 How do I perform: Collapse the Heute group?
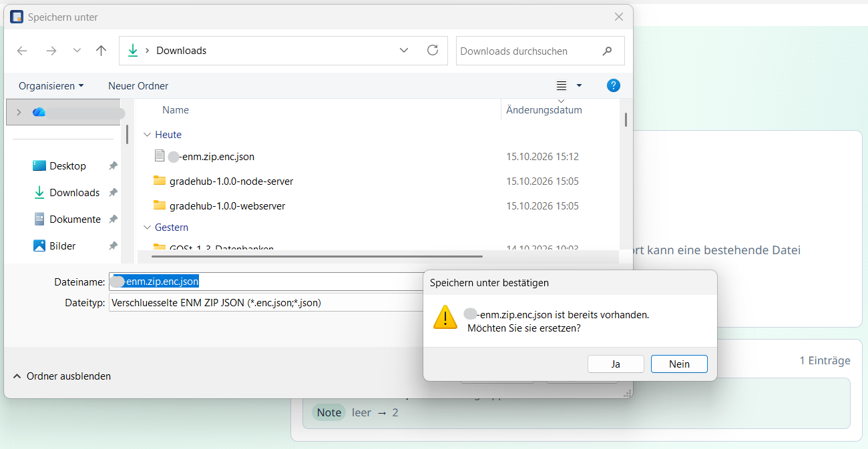[x=147, y=135]
